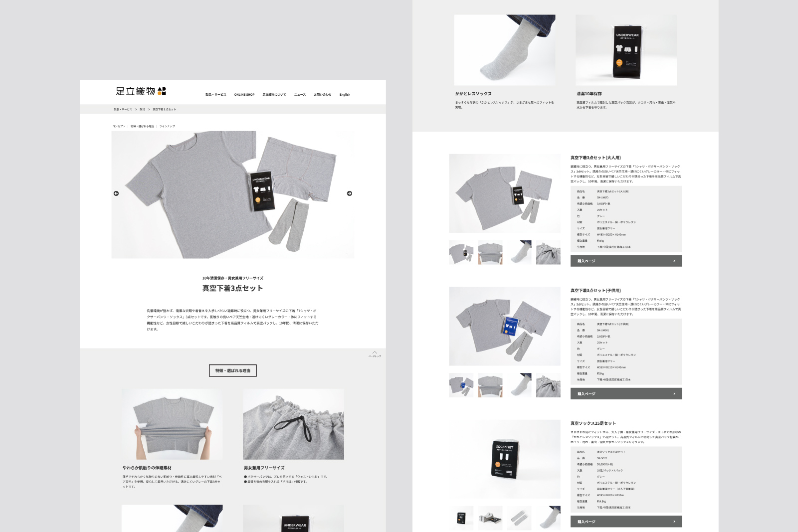The width and height of the screenshot is (798, 532).
Task: Click the previous slide arrow on carousel
Action: tap(116, 193)
